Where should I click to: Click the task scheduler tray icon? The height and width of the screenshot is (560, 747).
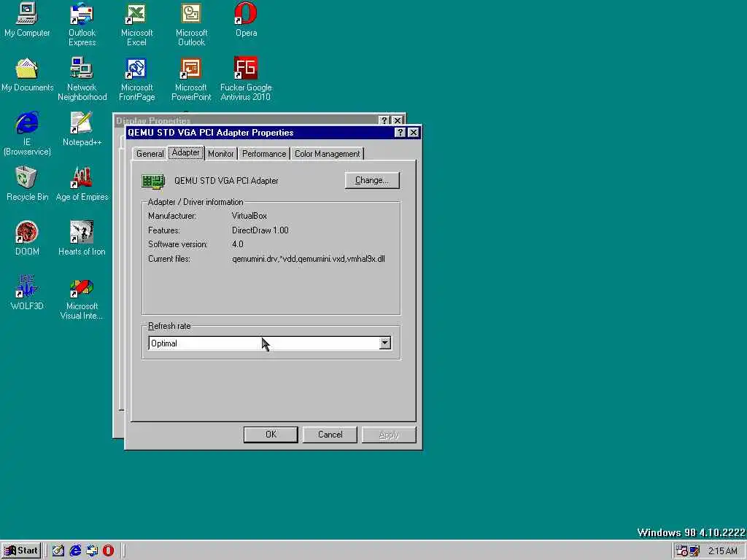[682, 551]
